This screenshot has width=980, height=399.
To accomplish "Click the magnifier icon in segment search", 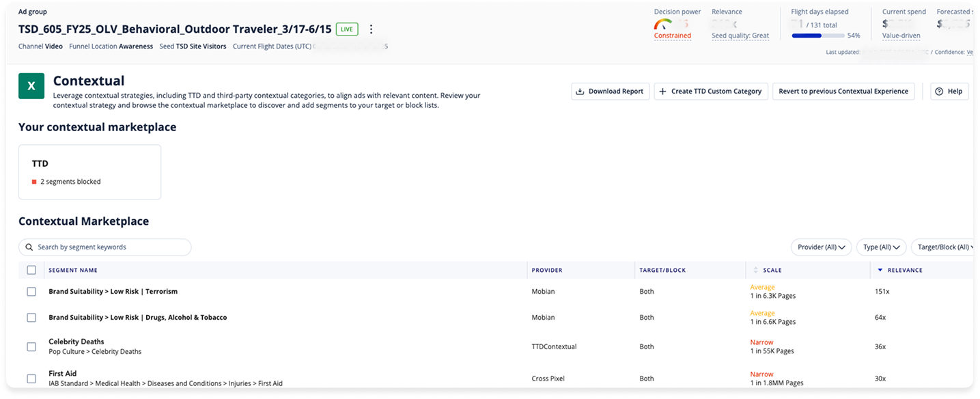I will click(29, 247).
